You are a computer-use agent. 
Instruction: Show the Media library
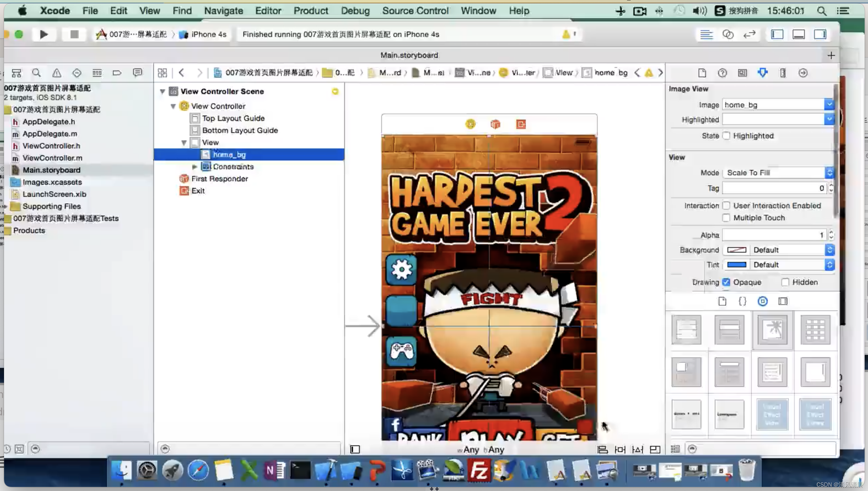click(783, 301)
